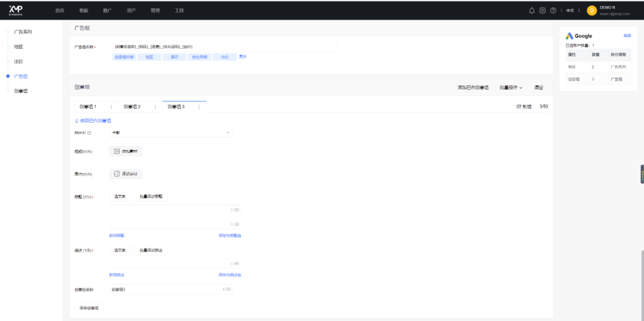Click the 编辑 link in Google panel
The image size is (644, 321).
(627, 36)
